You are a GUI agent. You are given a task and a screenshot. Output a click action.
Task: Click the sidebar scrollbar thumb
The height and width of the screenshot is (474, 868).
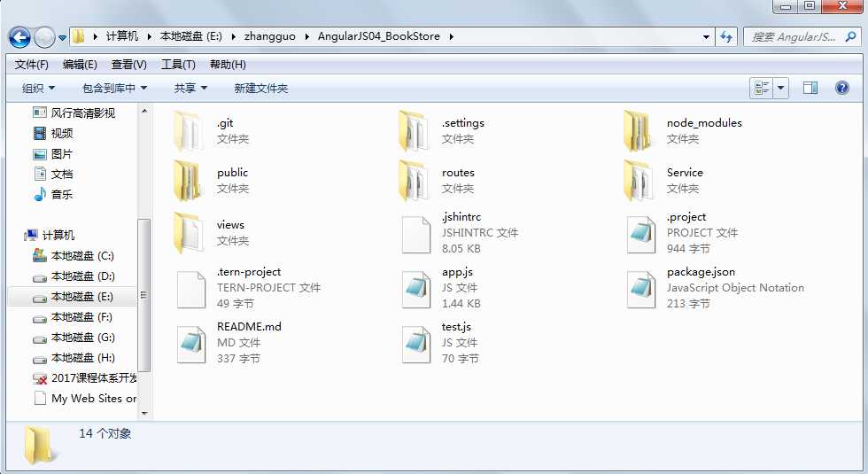143,295
